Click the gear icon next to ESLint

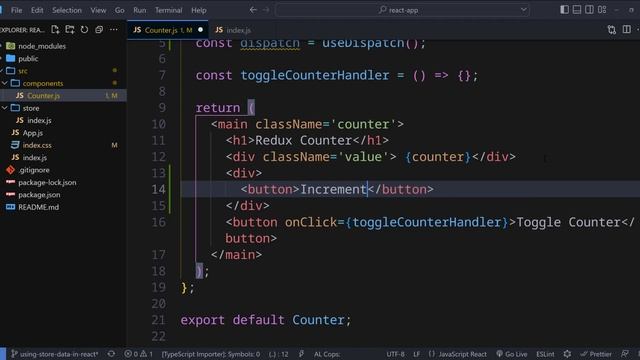[x=567, y=354]
